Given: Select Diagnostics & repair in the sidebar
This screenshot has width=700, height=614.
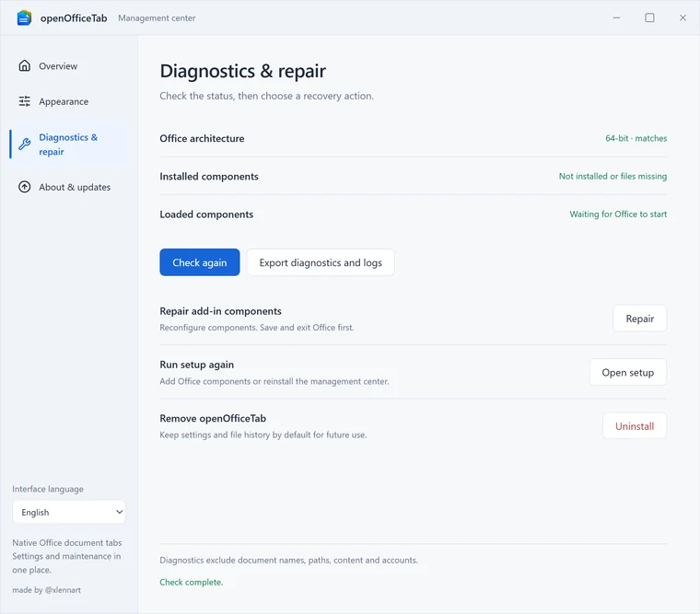Looking at the screenshot, I should (x=69, y=145).
